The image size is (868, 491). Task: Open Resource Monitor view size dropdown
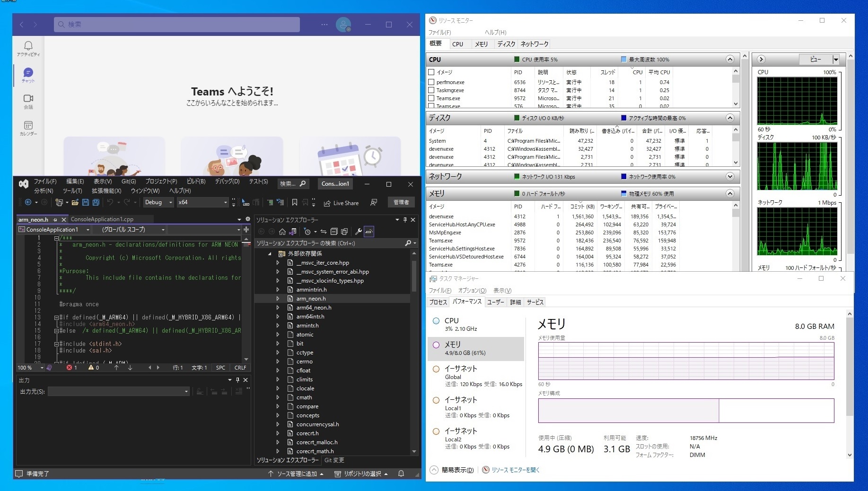pyautogui.click(x=836, y=60)
